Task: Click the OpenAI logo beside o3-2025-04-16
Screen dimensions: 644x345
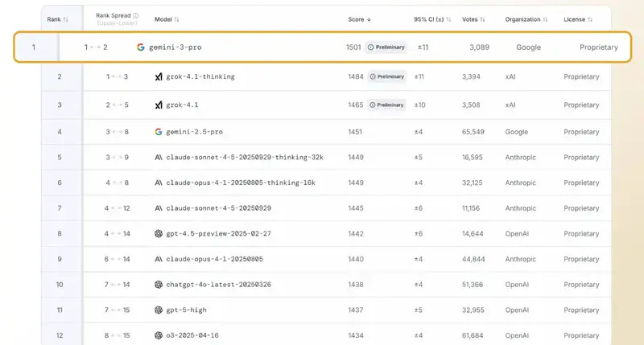Action: [159, 335]
